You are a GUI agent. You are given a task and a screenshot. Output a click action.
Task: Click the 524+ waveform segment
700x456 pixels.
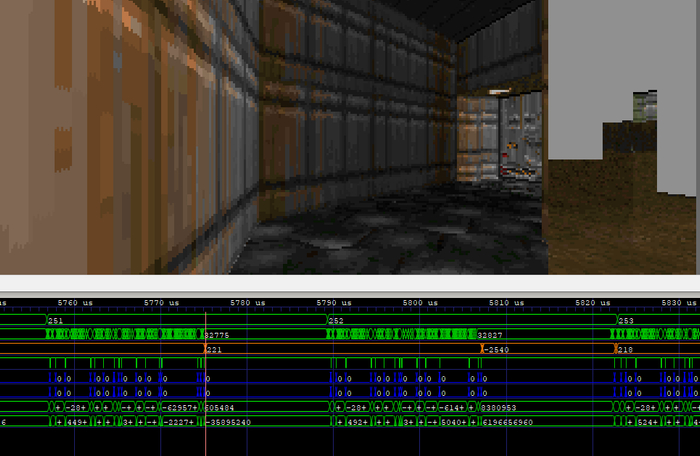pyautogui.click(x=647, y=422)
